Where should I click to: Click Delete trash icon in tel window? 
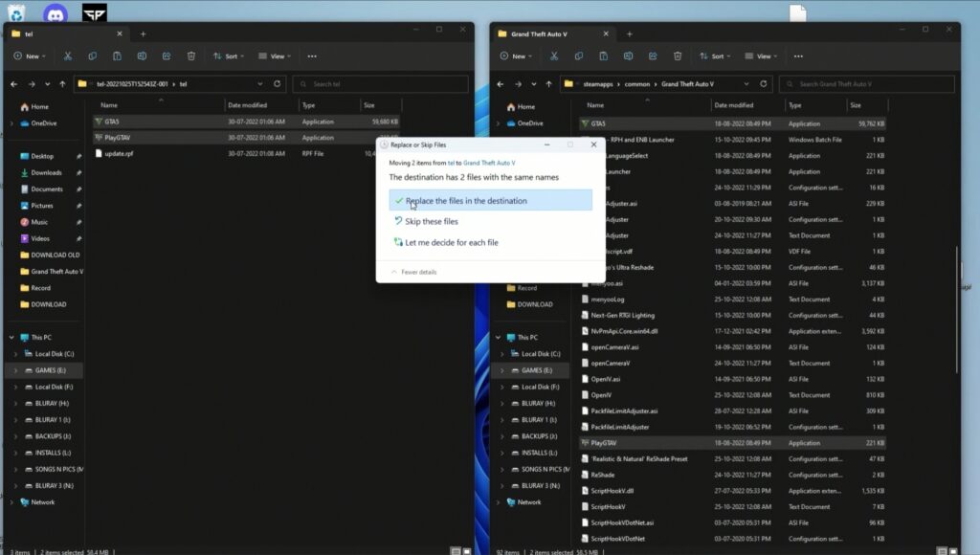click(191, 56)
